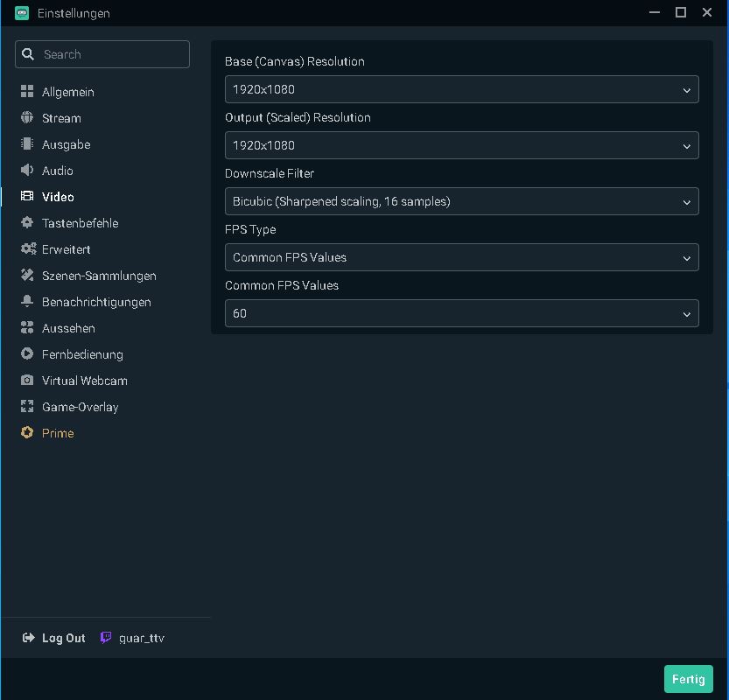Click the Twitch icon beside guar_ttv
The image size is (729, 700).
point(106,638)
